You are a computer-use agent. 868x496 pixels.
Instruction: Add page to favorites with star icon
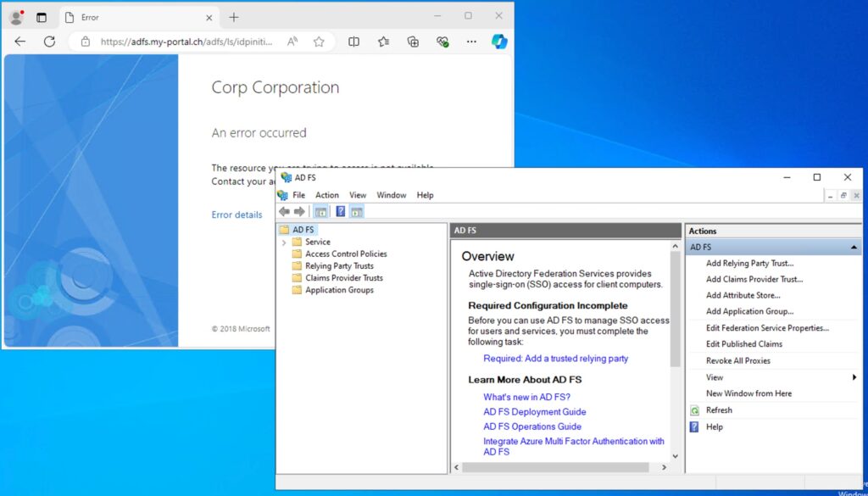[319, 42]
